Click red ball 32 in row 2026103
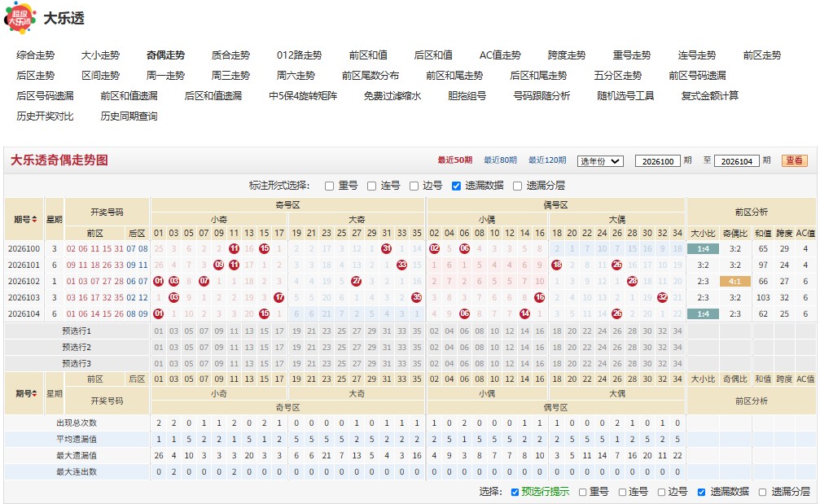820x504 pixels. coord(663,297)
